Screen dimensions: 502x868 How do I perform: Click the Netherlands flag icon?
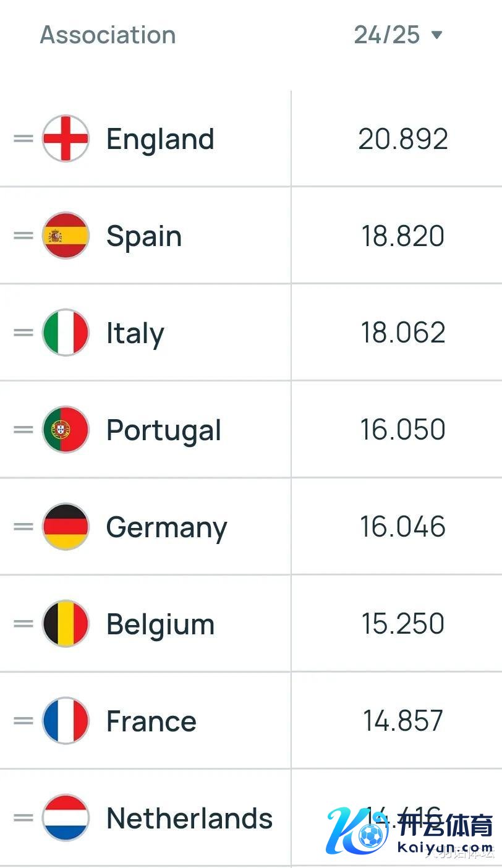click(66, 818)
